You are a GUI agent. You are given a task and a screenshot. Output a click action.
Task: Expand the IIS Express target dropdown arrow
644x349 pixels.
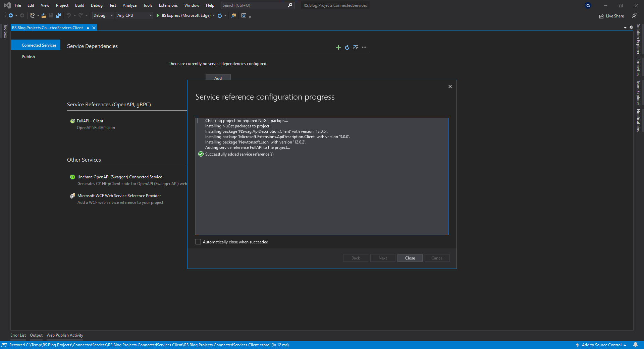[x=214, y=15]
